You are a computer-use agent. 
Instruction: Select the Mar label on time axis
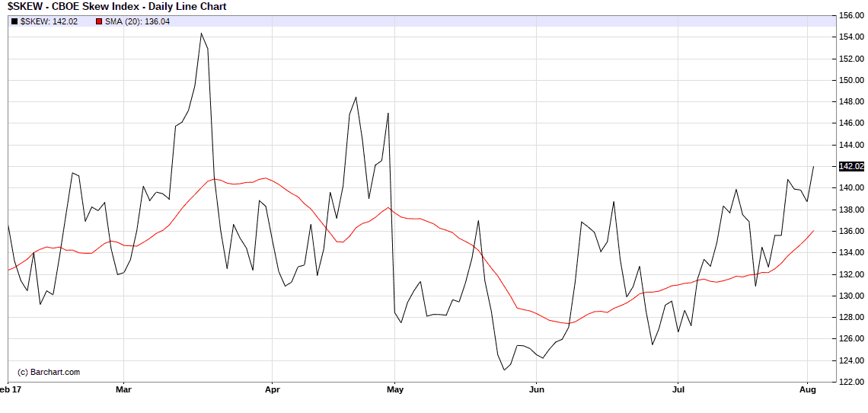pos(123,390)
